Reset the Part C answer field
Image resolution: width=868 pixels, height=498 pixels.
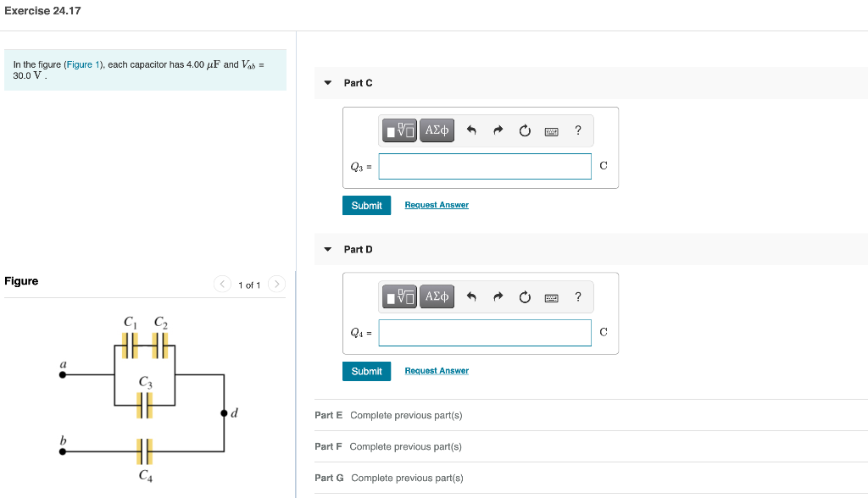pos(525,130)
